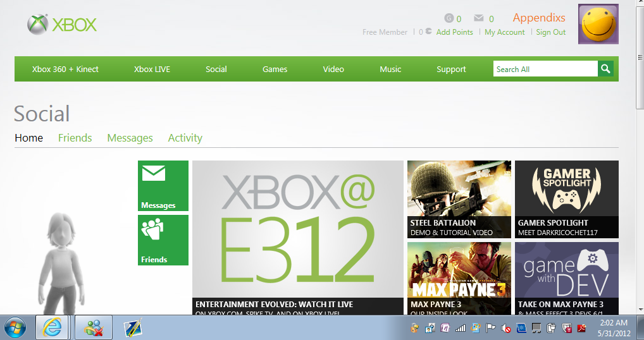Open the My Account link
The width and height of the screenshot is (644, 340).
click(504, 32)
